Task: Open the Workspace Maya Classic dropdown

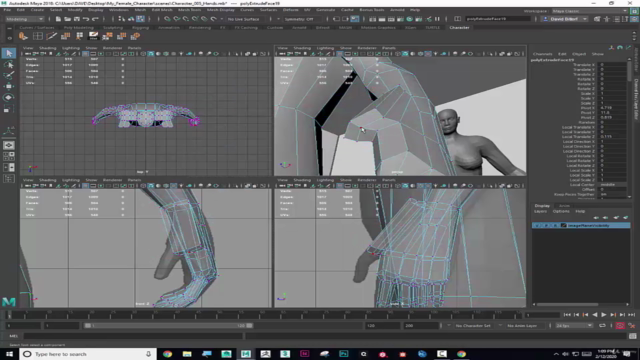Action: (x=590, y=11)
